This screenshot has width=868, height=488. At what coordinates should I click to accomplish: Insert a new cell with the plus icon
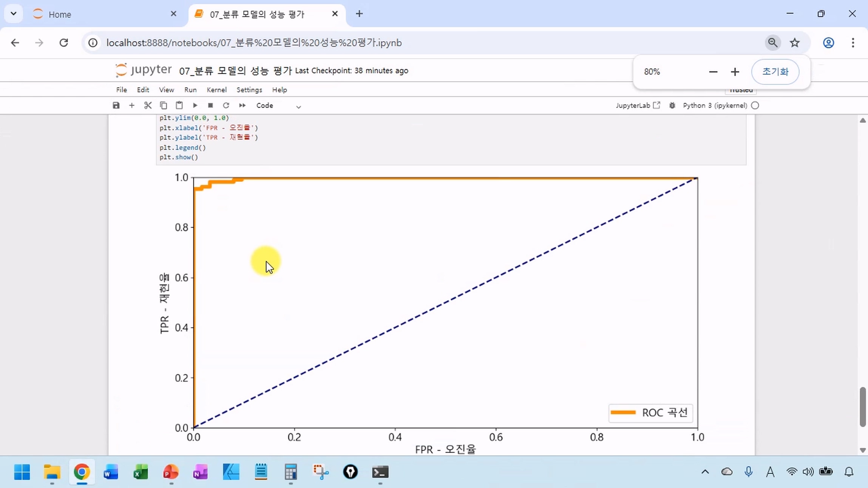(x=131, y=105)
